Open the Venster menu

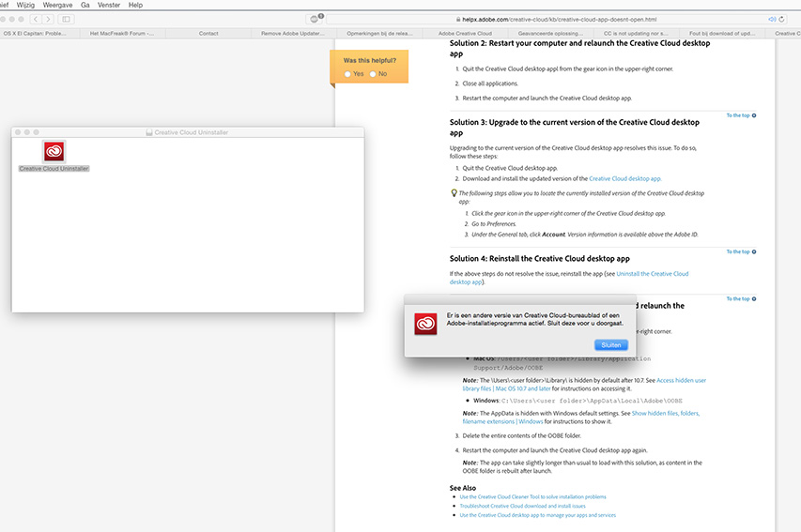point(109,5)
